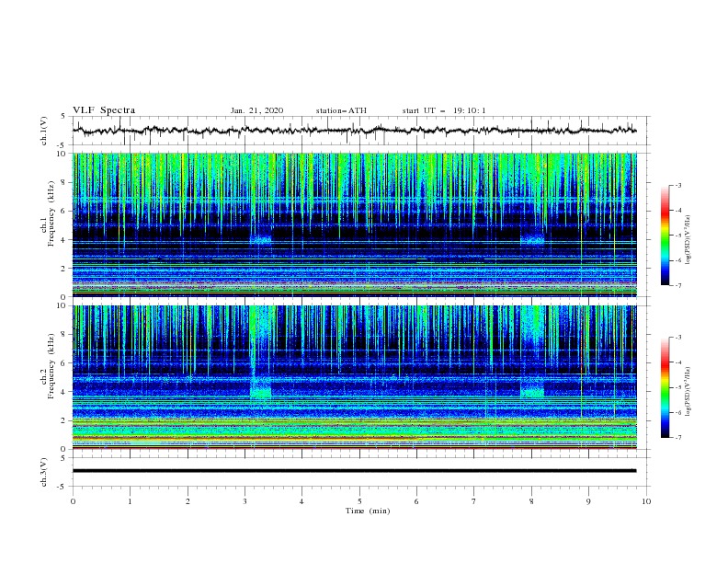Click the ch.2 "Frequency (kHz)" axis label

tap(51, 366)
